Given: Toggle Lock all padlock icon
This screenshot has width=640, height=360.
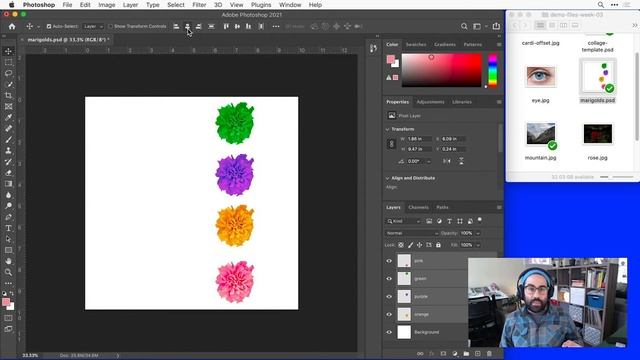Looking at the screenshot, I should (x=438, y=245).
